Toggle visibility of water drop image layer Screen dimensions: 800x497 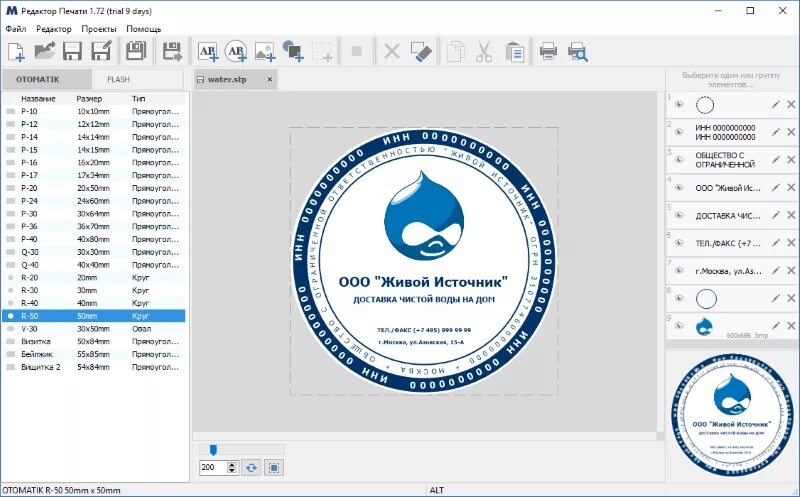679,326
